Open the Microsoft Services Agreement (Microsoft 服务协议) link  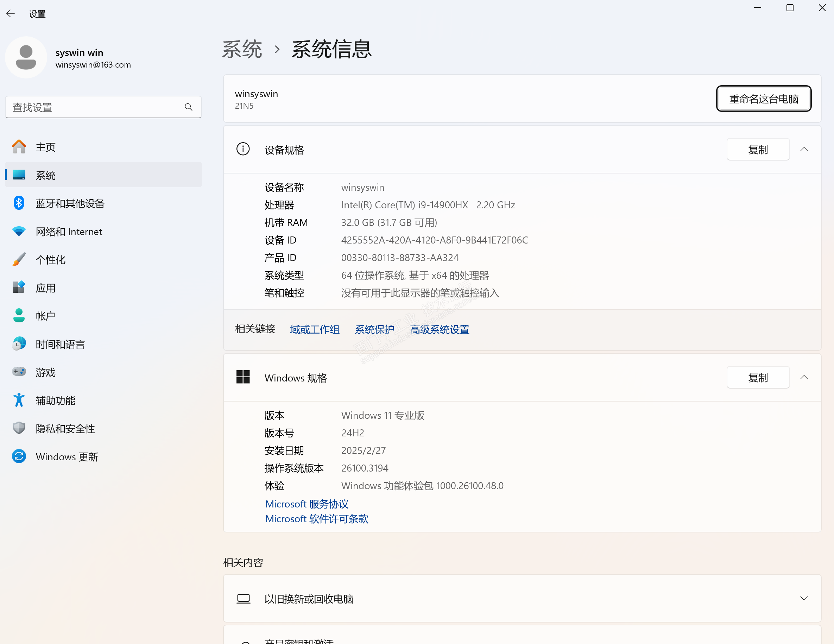pyautogui.click(x=307, y=504)
